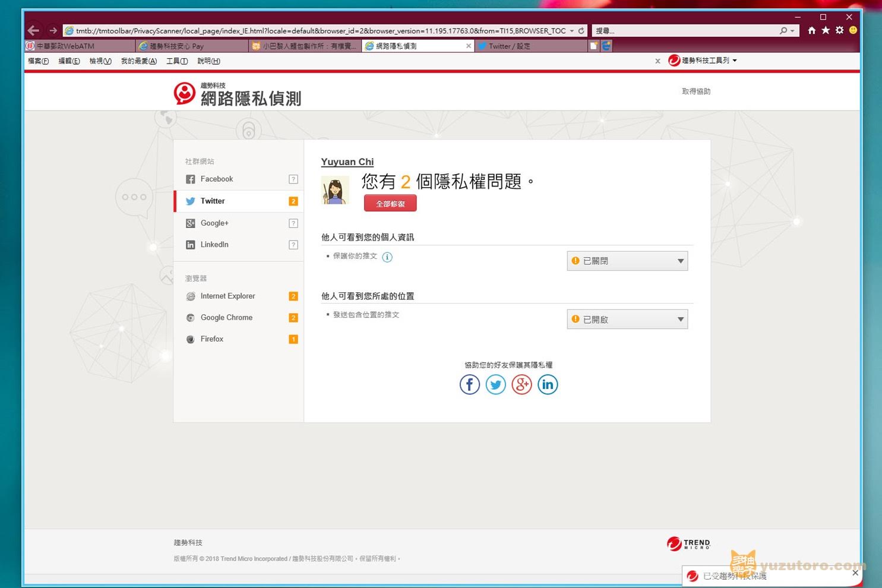
Task: Go back with the browser back arrow
Action: pos(34,30)
